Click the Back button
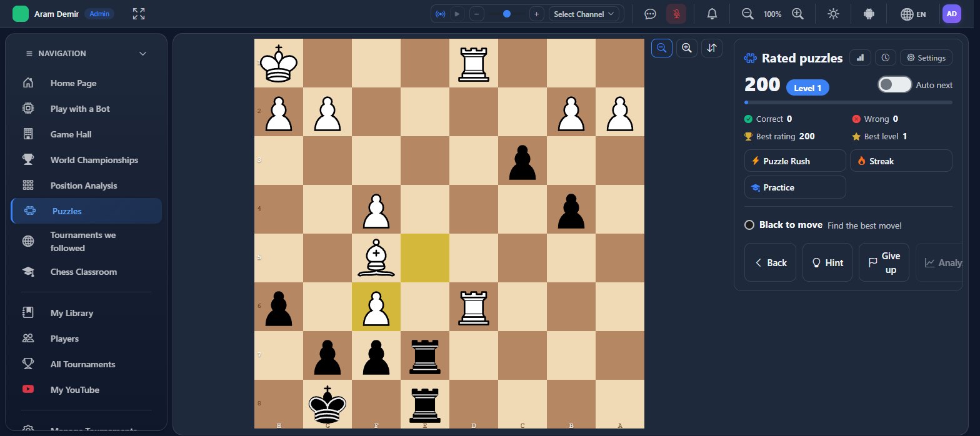The image size is (980, 436). pos(770,262)
